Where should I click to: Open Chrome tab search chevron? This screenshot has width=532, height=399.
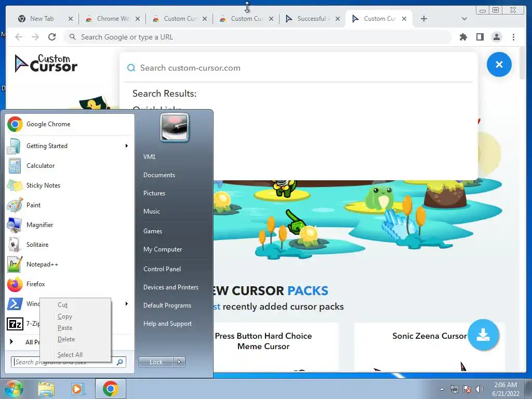pyautogui.click(x=464, y=19)
